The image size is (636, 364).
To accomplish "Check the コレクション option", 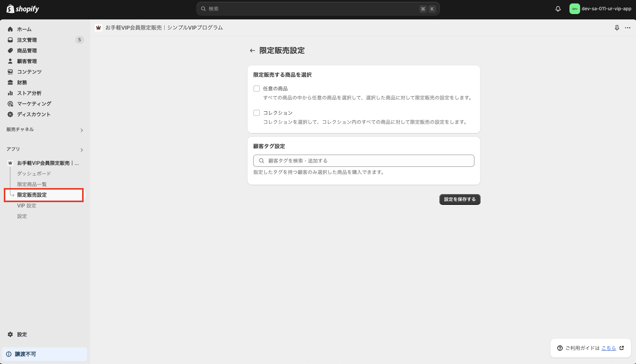I will point(257,112).
